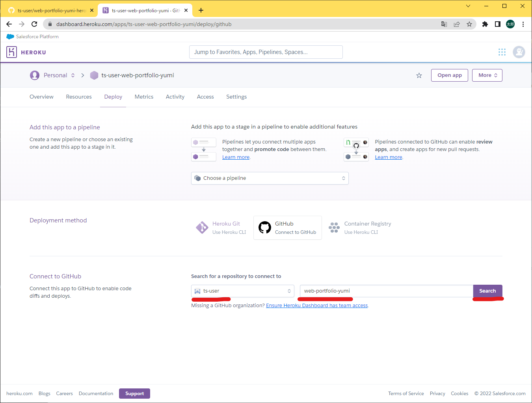Open the Privacy footer link
Screen dimensions: 532x403
(437, 394)
